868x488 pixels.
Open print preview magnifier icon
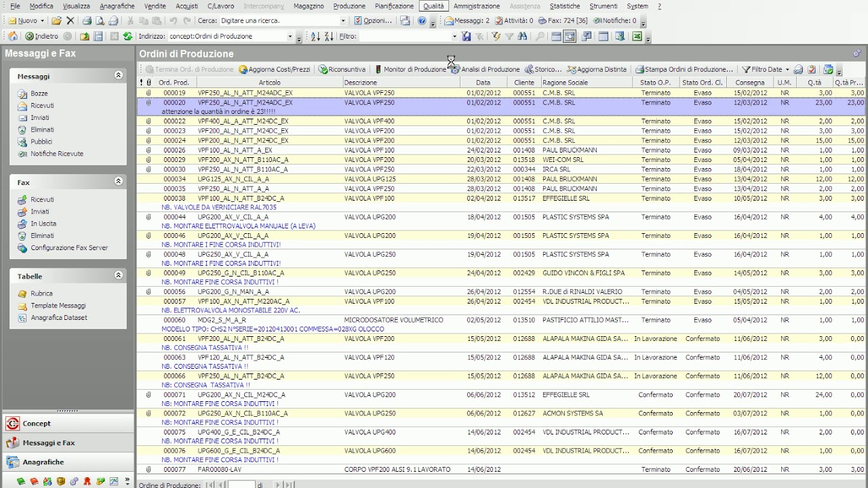100,21
